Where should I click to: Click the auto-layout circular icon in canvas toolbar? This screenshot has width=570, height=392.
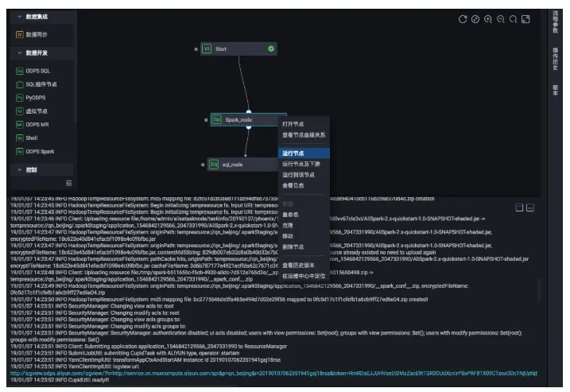pyautogui.click(x=475, y=19)
